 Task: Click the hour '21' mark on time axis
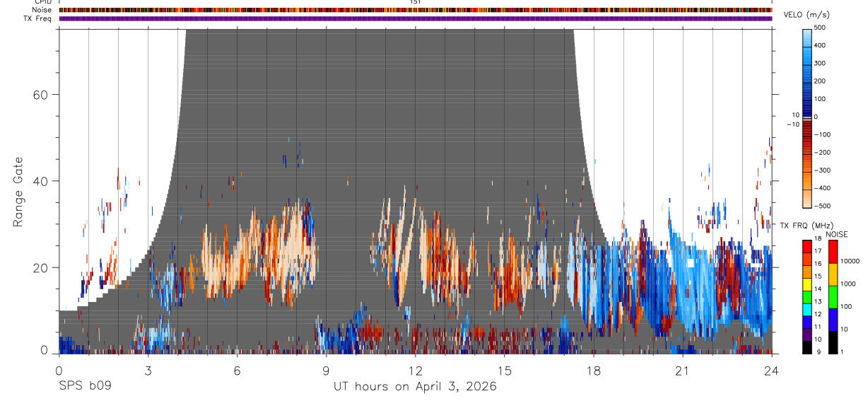(x=682, y=370)
